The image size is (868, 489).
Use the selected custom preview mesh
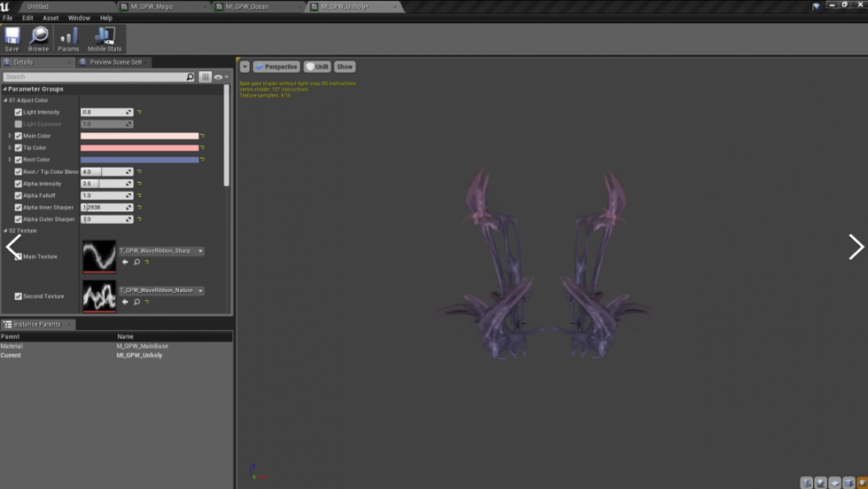coord(862,483)
